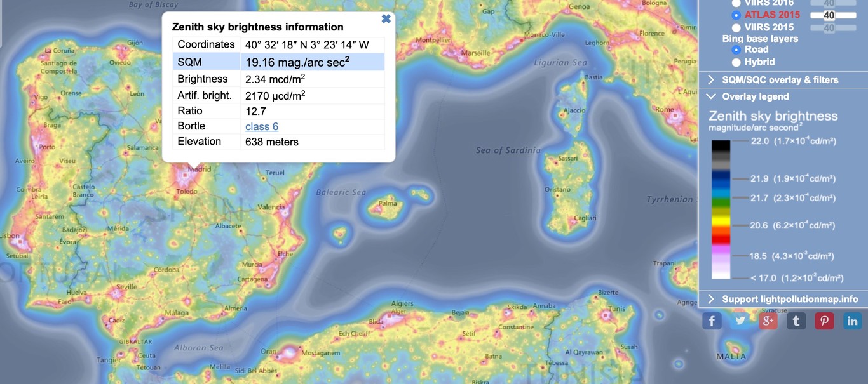Click the Zenith sky brightness legend title
This screenshot has height=384, width=868.
pos(773,116)
